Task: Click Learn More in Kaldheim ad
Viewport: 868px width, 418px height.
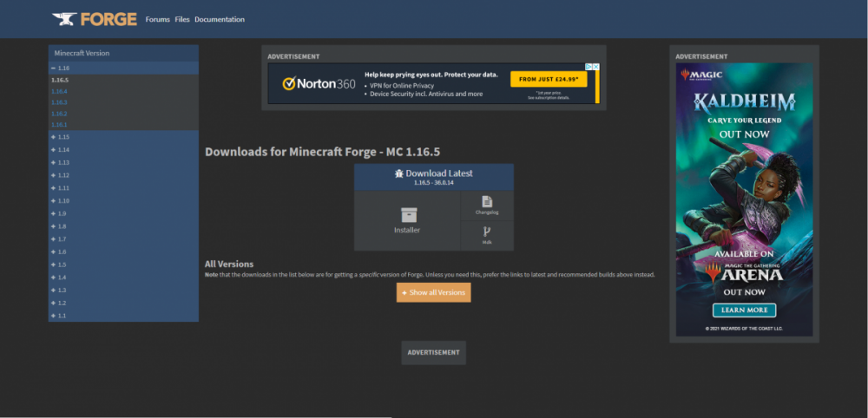Action: 744,310
